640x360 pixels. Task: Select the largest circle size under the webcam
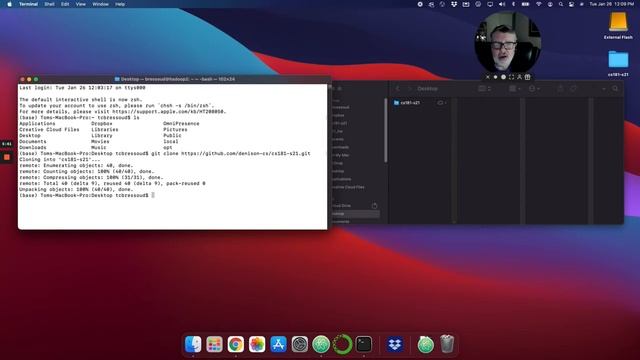504,77
